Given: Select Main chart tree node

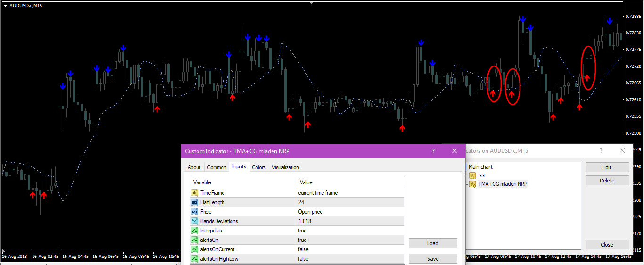Looking at the screenshot, I should pyautogui.click(x=480, y=167).
